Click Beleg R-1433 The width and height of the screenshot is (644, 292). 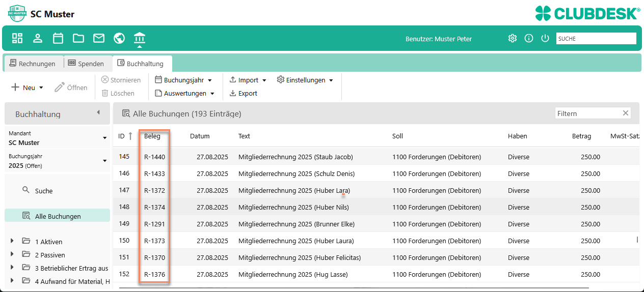point(154,173)
